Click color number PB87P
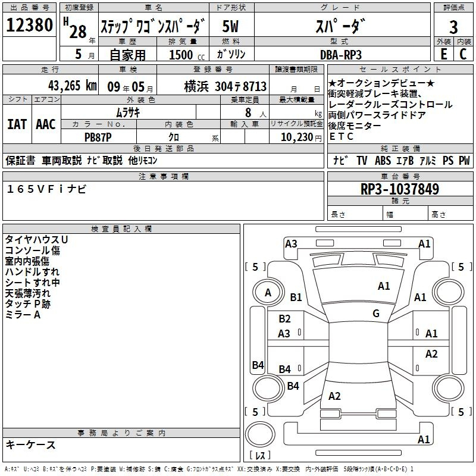 pyautogui.click(x=98, y=137)
